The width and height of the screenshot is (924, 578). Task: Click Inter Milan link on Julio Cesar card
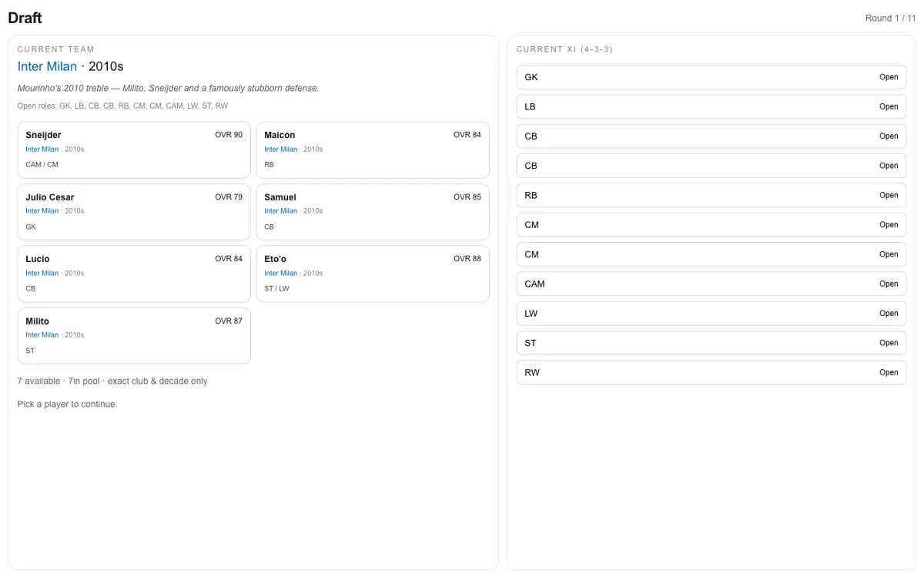42,211
